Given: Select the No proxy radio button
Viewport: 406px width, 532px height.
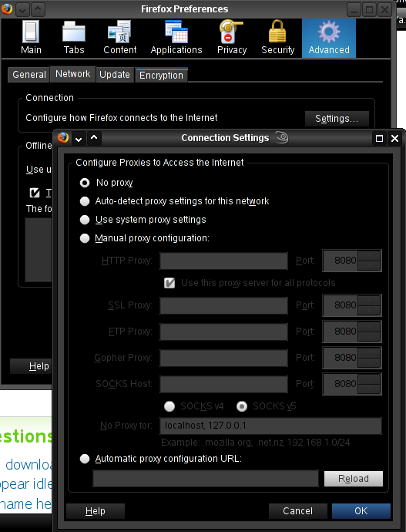Looking at the screenshot, I should tap(85, 183).
